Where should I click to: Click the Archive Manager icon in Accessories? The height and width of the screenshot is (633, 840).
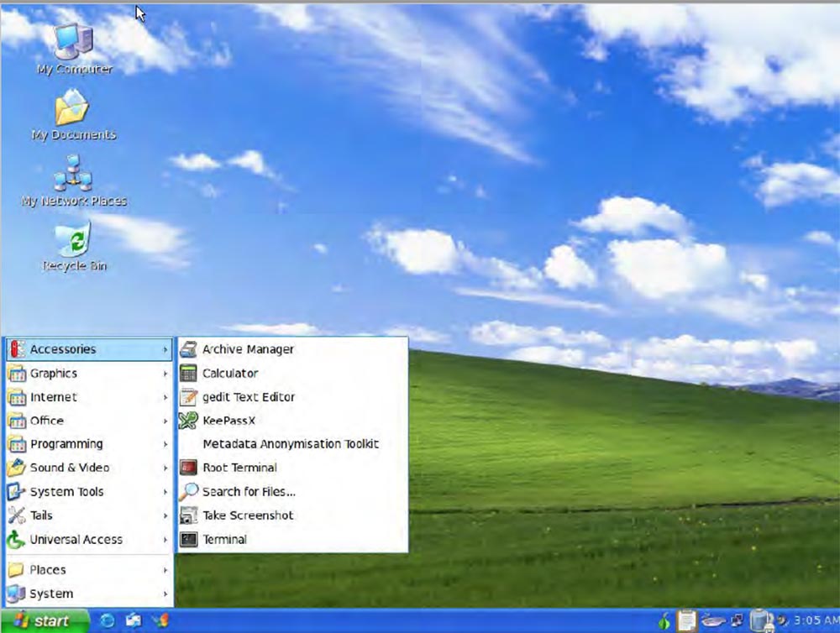point(188,349)
